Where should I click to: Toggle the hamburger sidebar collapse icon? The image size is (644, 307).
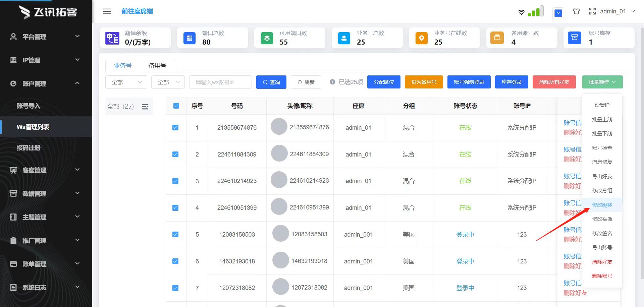coord(107,11)
